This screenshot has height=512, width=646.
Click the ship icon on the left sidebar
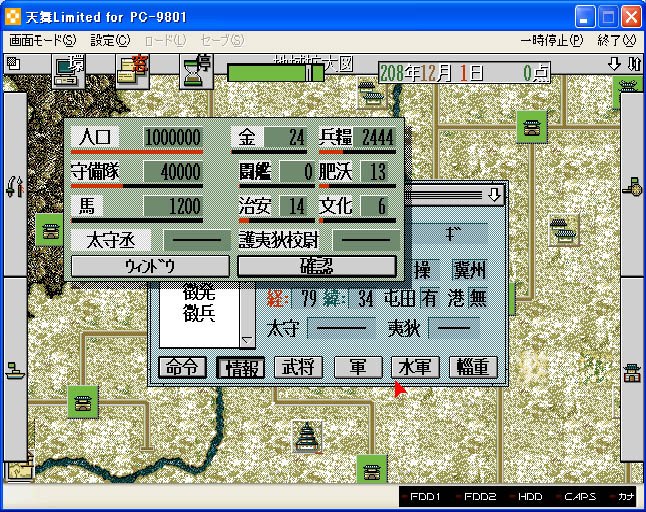pos(14,373)
